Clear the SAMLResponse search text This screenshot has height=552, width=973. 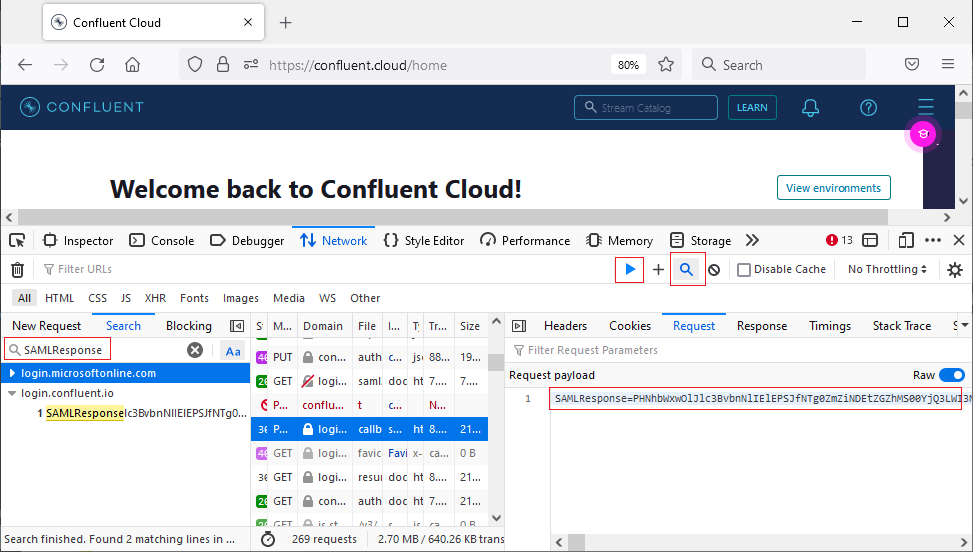[x=195, y=350]
